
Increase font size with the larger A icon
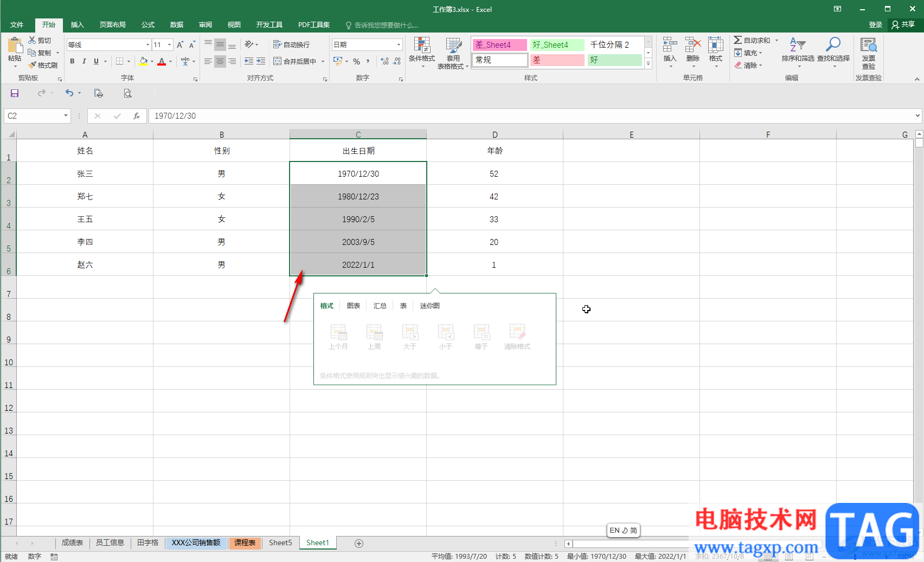180,44
